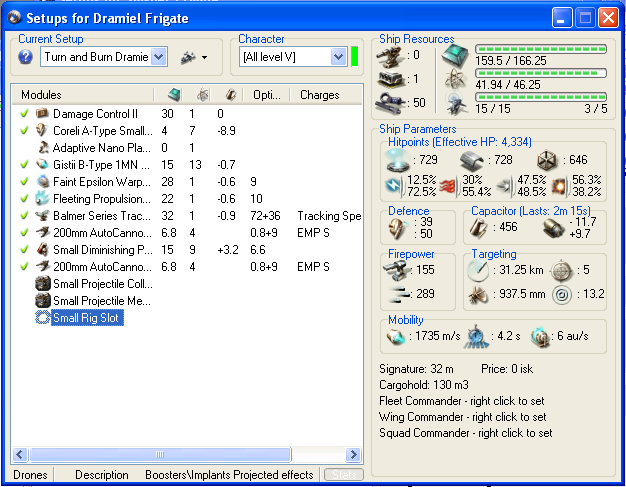Viewport: 626px width, 487px height.
Task: Click the greyed Stats button
Action: click(x=344, y=475)
